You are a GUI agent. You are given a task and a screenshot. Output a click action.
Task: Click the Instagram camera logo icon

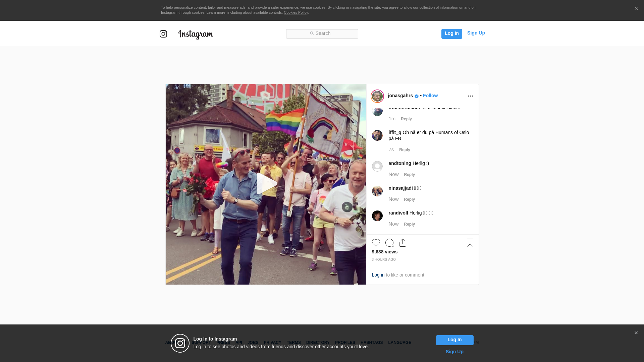163,34
